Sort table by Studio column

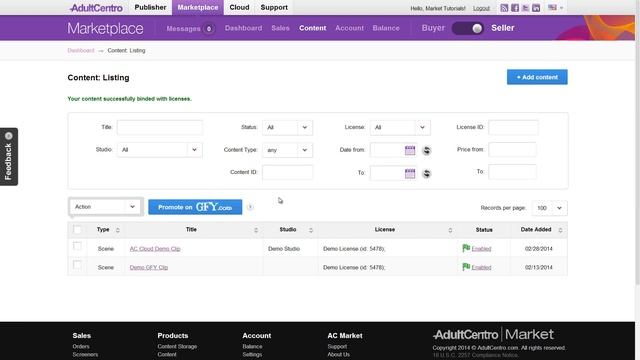click(x=311, y=230)
